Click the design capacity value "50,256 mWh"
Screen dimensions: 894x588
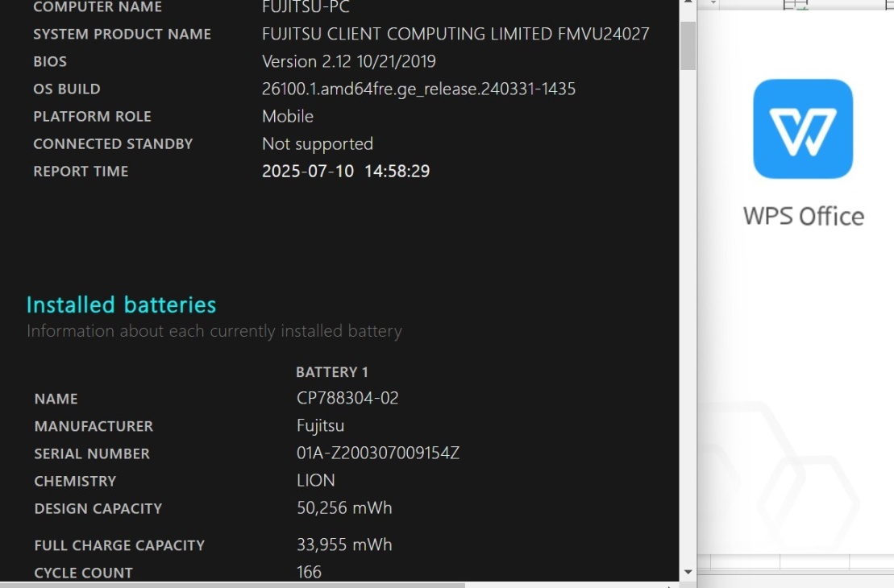pyautogui.click(x=344, y=507)
